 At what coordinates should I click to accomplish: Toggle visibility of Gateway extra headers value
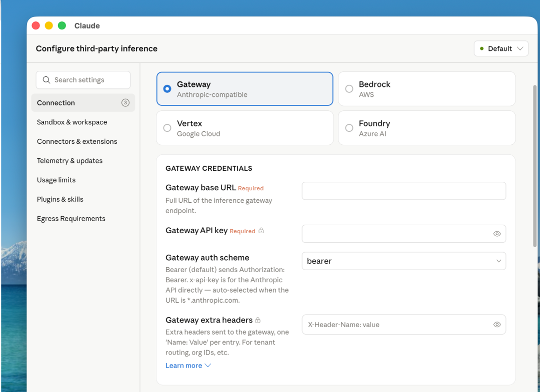click(x=496, y=325)
